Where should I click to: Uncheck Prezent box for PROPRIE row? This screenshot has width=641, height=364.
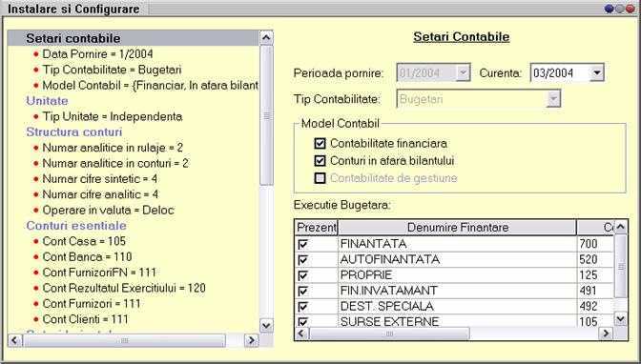(x=303, y=275)
